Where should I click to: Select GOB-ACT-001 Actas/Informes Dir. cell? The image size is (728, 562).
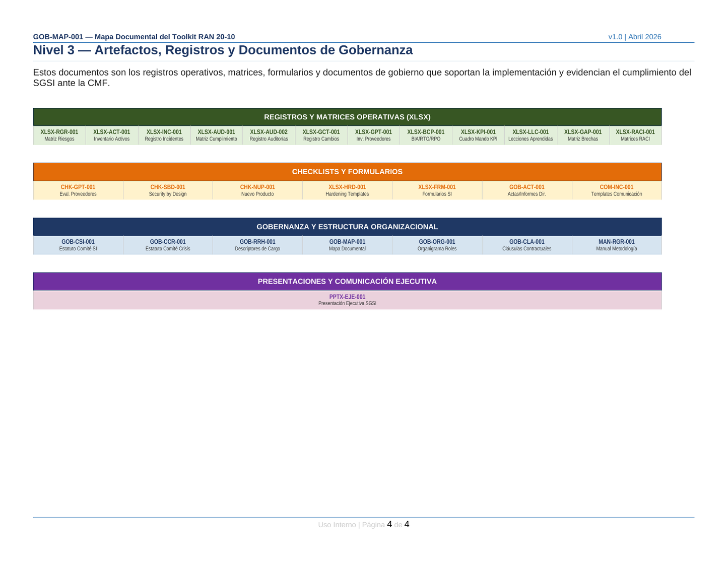pos(527,190)
